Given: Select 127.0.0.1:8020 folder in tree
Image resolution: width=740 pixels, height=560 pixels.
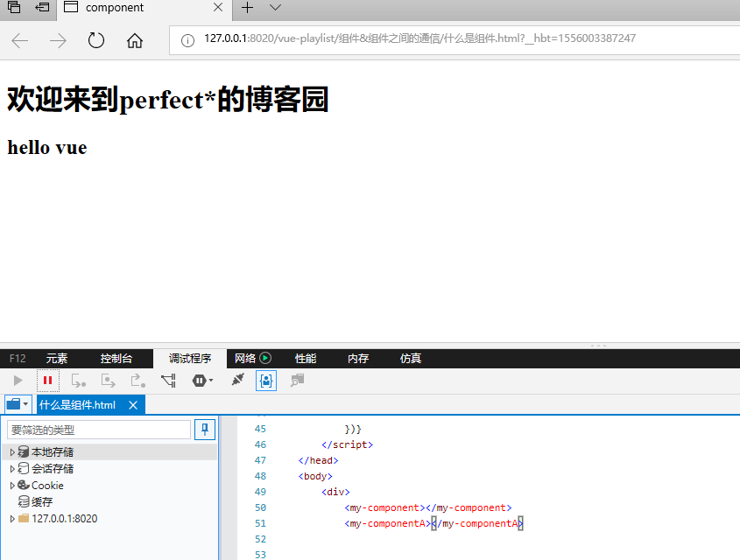Looking at the screenshot, I should click(64, 519).
